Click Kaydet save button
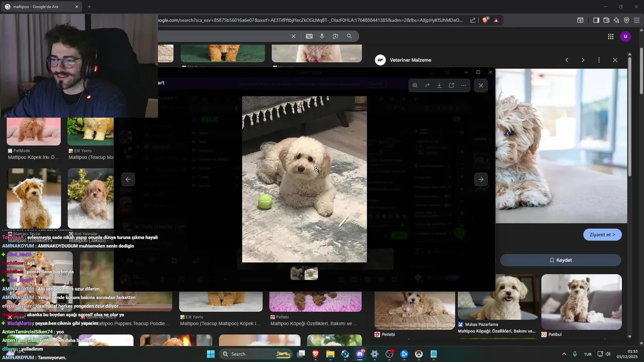 (560, 260)
